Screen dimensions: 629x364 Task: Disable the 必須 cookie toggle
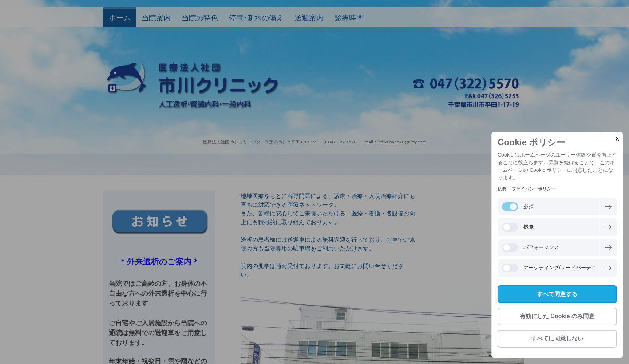[x=510, y=206]
